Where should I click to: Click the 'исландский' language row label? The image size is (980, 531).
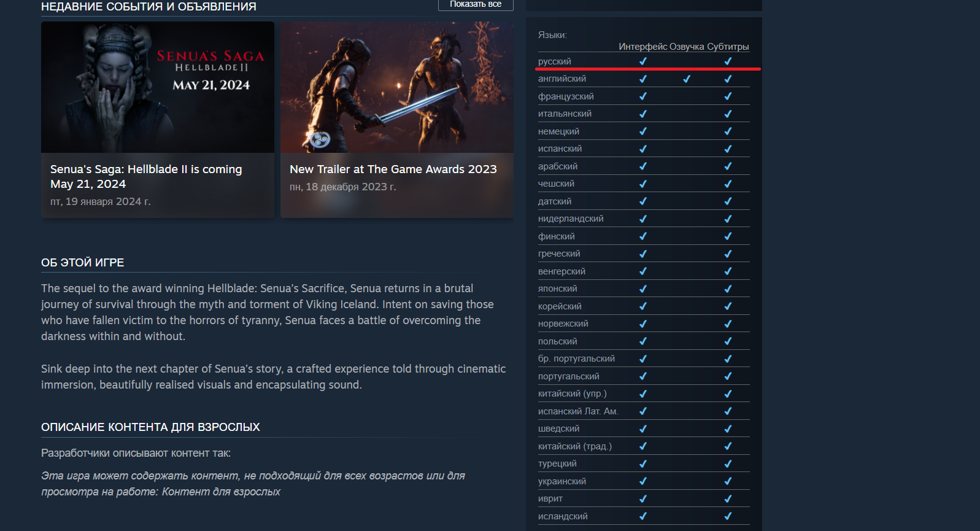pos(563,516)
